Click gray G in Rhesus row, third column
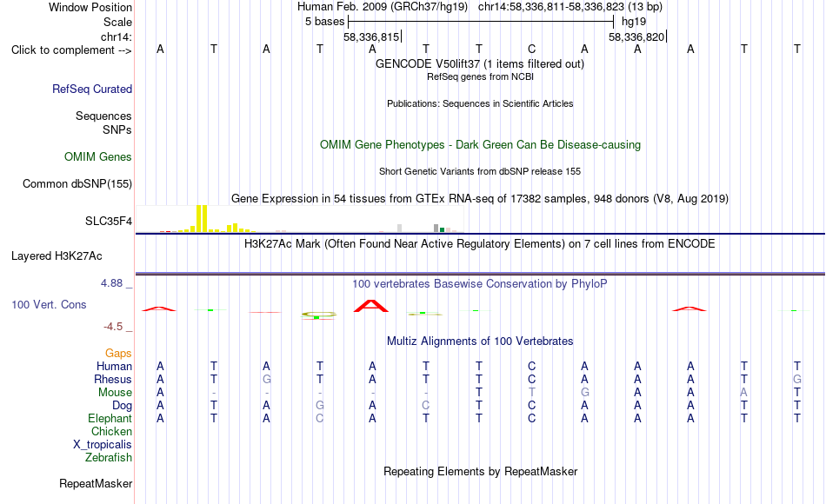826x504 pixels. (x=267, y=379)
